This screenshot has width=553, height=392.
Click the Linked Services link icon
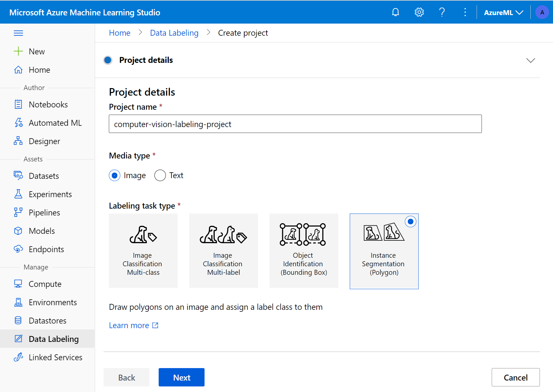(x=18, y=357)
